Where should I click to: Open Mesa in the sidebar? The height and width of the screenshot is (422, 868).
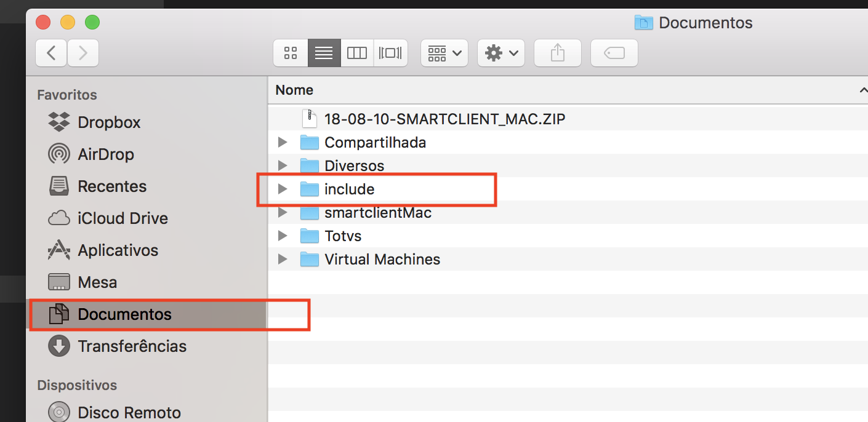[147, 282]
